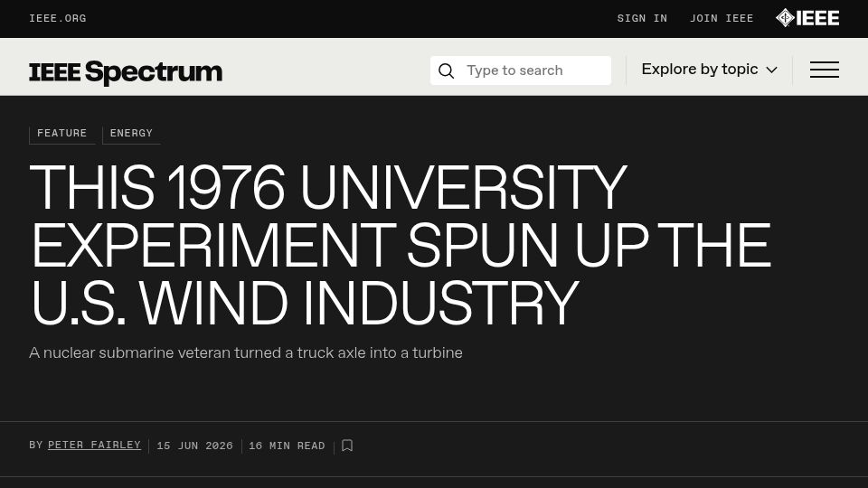Open the hamburger menu
The height and width of the screenshot is (488, 868).
825,70
